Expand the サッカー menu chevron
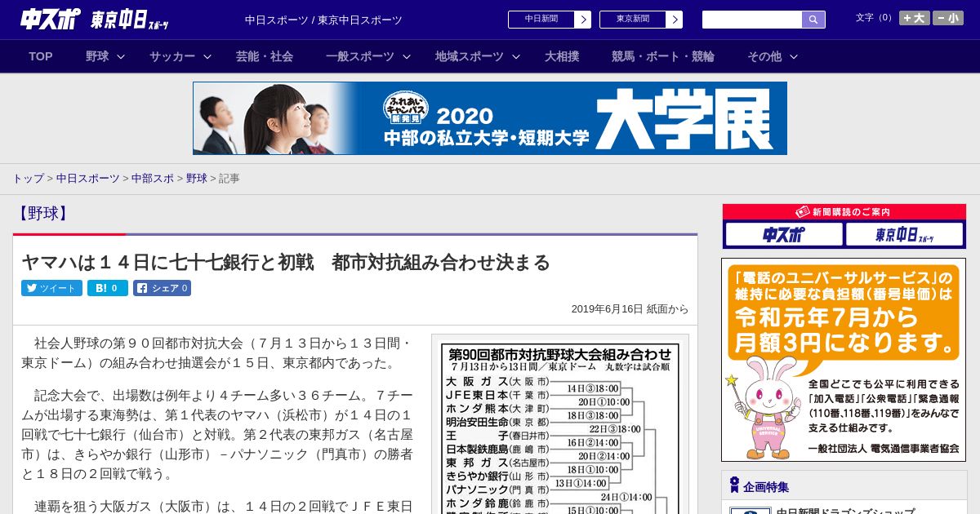The height and width of the screenshot is (514, 980). pyautogui.click(x=207, y=56)
